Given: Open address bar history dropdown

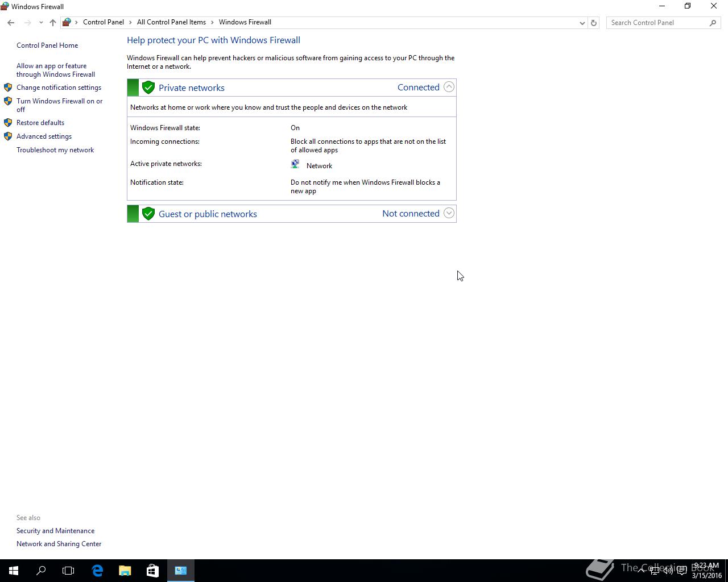Looking at the screenshot, I should 582,23.
